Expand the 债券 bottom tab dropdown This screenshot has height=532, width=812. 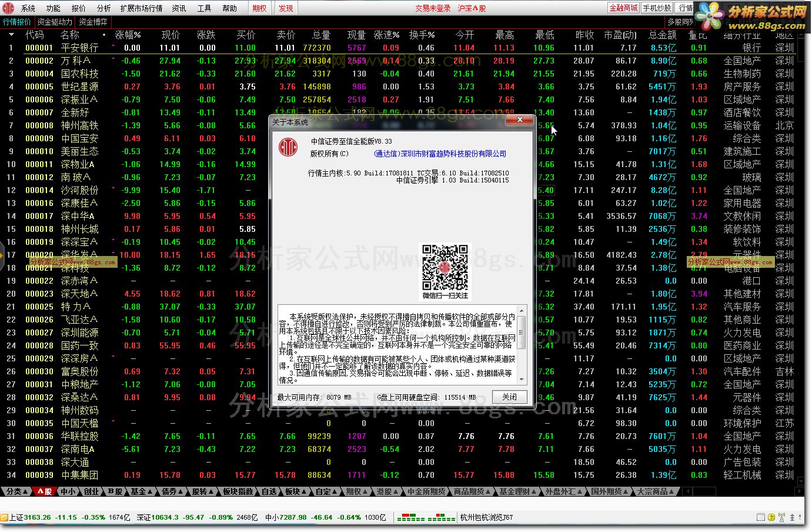coord(172,491)
